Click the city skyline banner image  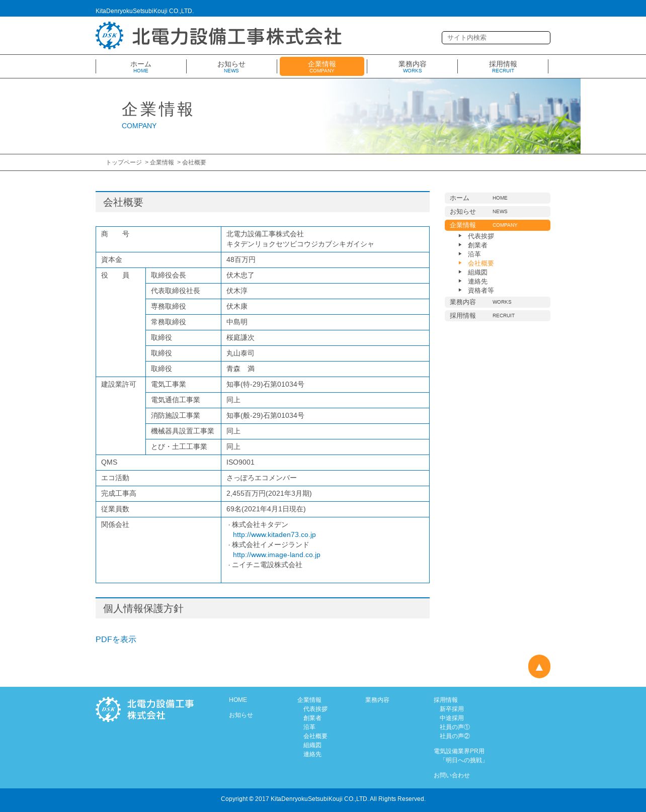click(x=451, y=116)
